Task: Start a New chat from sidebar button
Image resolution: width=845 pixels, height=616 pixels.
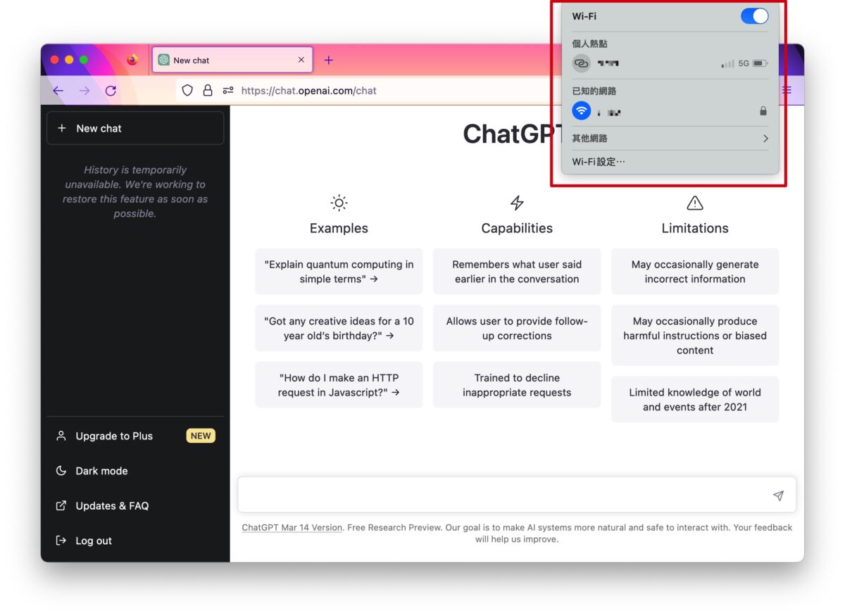Action: (x=135, y=128)
